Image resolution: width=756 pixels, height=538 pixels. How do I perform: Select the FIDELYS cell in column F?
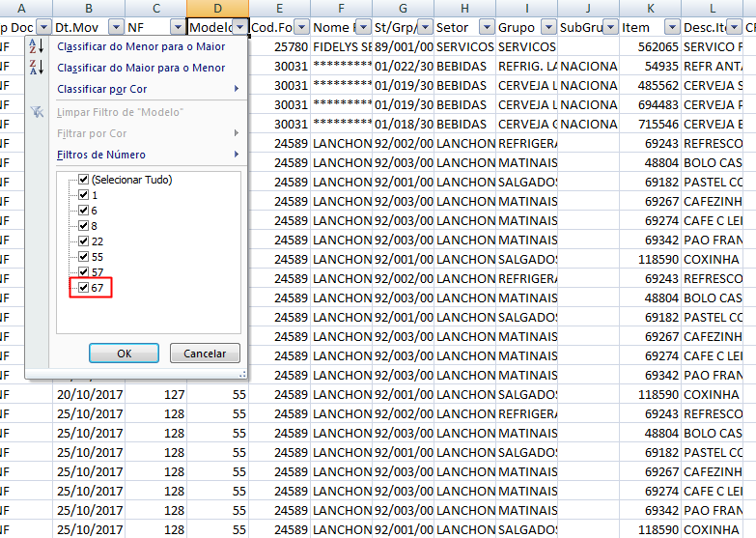point(342,46)
